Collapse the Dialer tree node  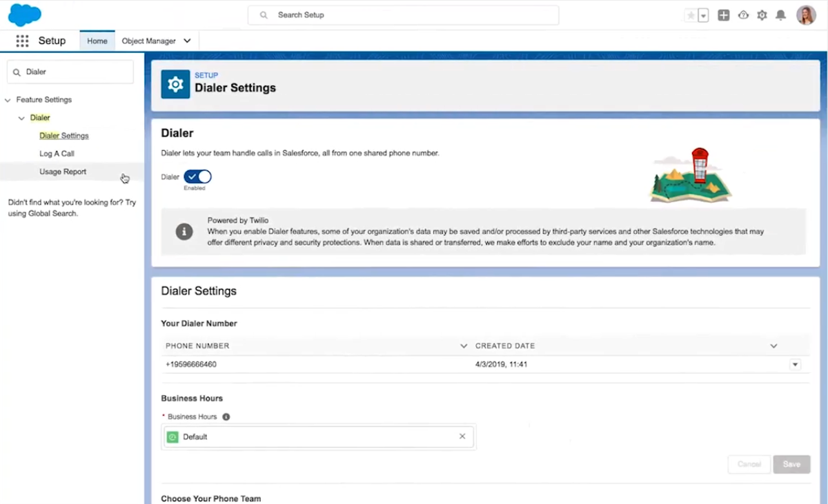(x=21, y=118)
